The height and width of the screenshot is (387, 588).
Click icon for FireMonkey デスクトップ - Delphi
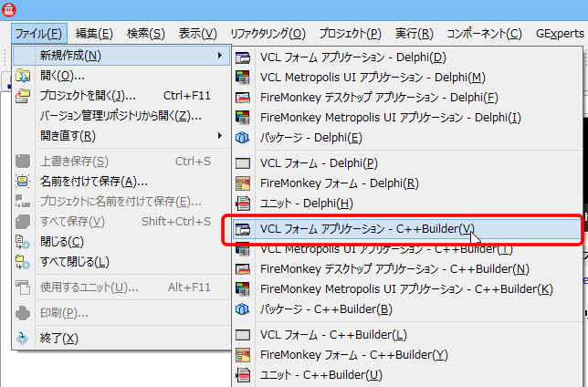243,98
